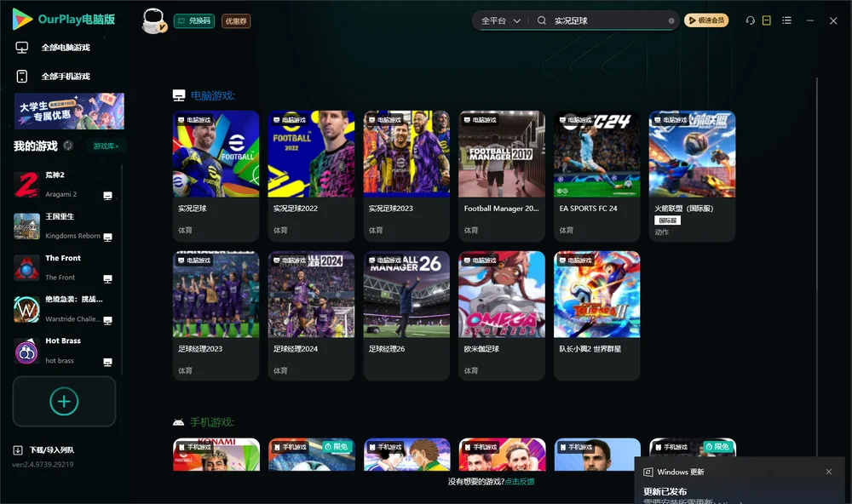Click the 点击反馈 feedback link
The height and width of the screenshot is (504, 852).
pos(519,481)
